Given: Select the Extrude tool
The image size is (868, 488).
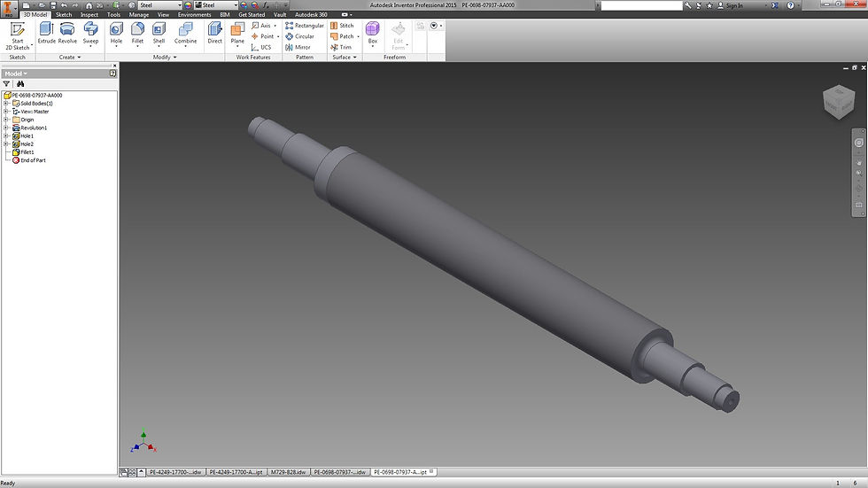Looking at the screenshot, I should (46, 33).
